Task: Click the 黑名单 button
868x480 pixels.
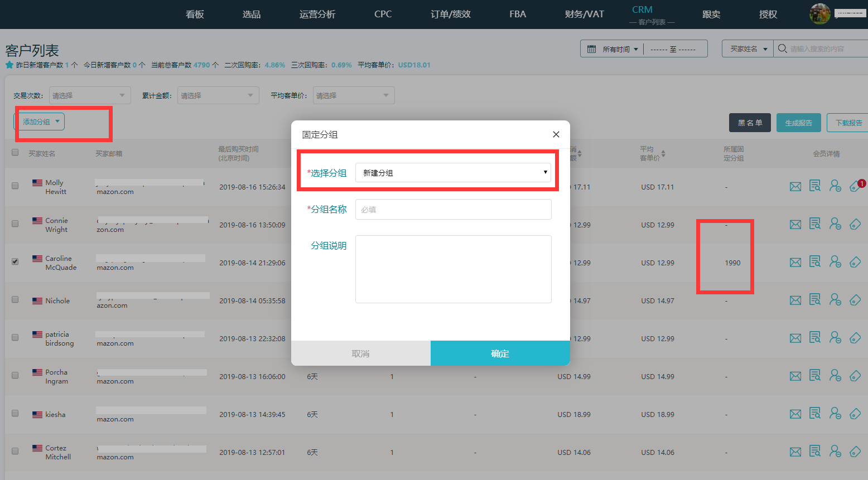Action: pos(750,122)
